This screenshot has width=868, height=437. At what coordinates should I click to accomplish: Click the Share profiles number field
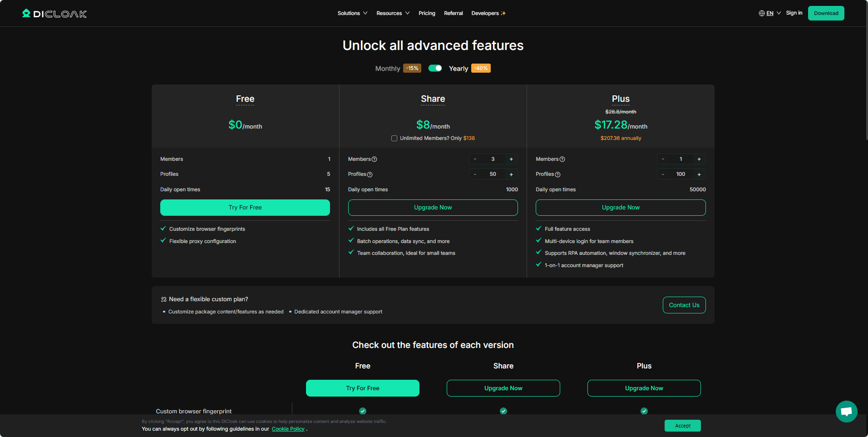[x=493, y=174]
